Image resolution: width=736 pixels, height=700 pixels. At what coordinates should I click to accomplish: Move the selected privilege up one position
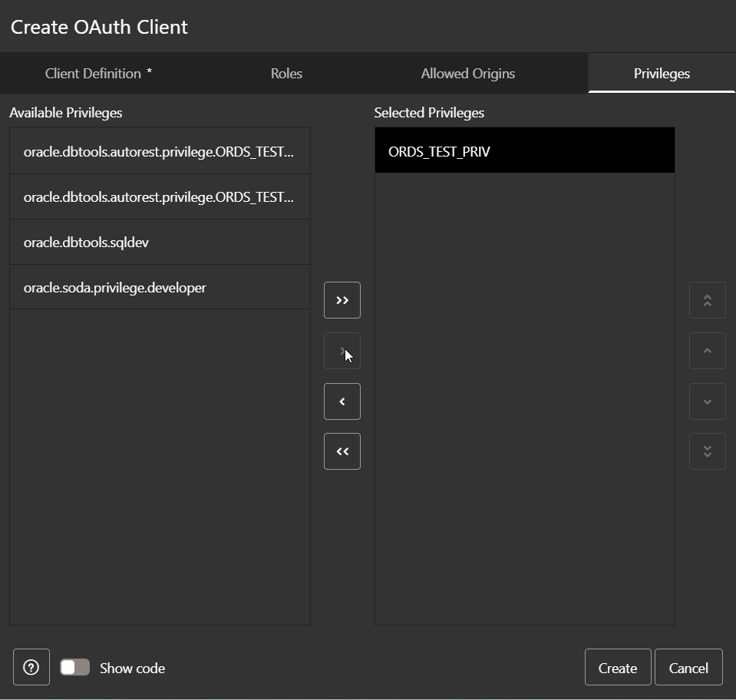tap(706, 351)
